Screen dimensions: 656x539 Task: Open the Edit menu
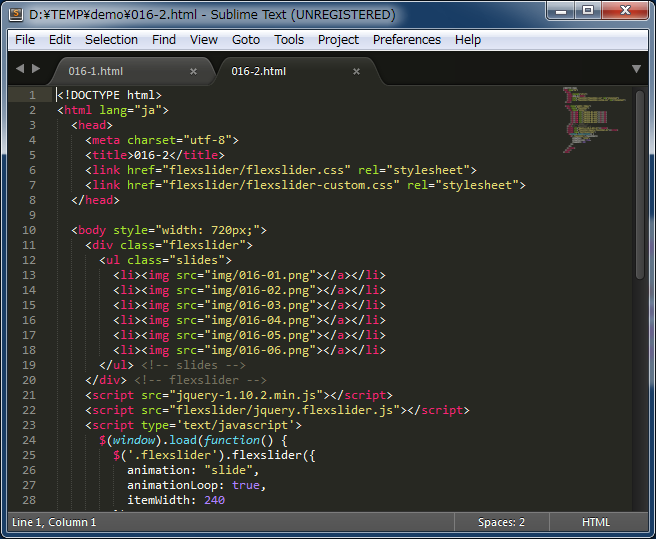pos(59,40)
